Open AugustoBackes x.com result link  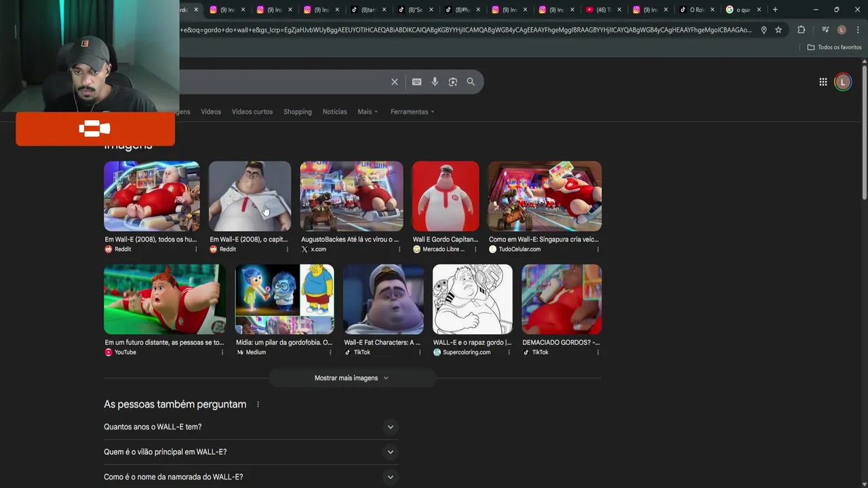[x=350, y=239]
